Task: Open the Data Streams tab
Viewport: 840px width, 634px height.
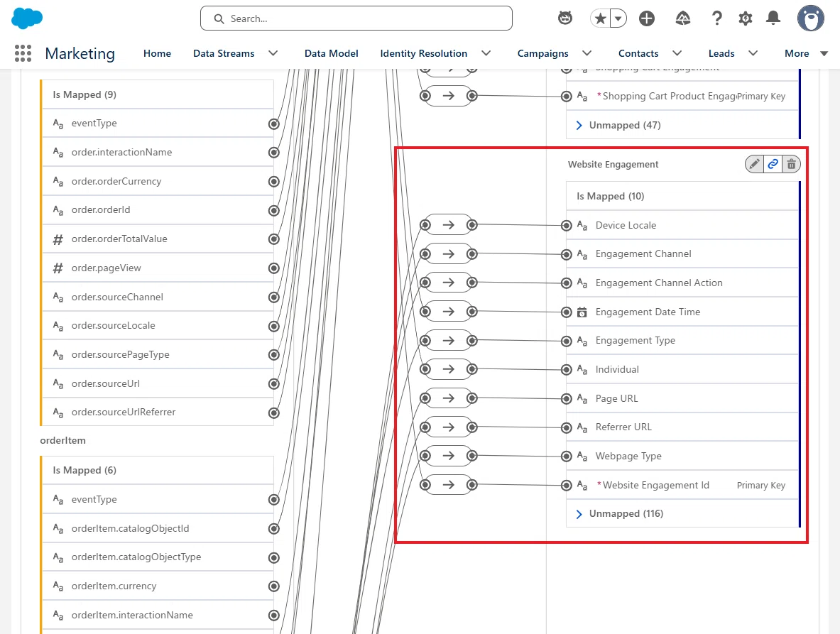Action: coord(224,53)
